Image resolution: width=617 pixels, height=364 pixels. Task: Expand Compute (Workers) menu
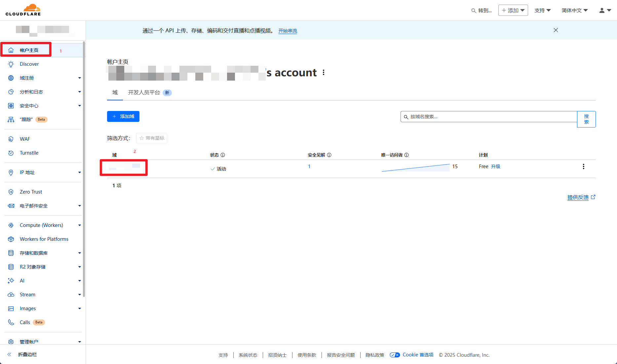(79, 225)
